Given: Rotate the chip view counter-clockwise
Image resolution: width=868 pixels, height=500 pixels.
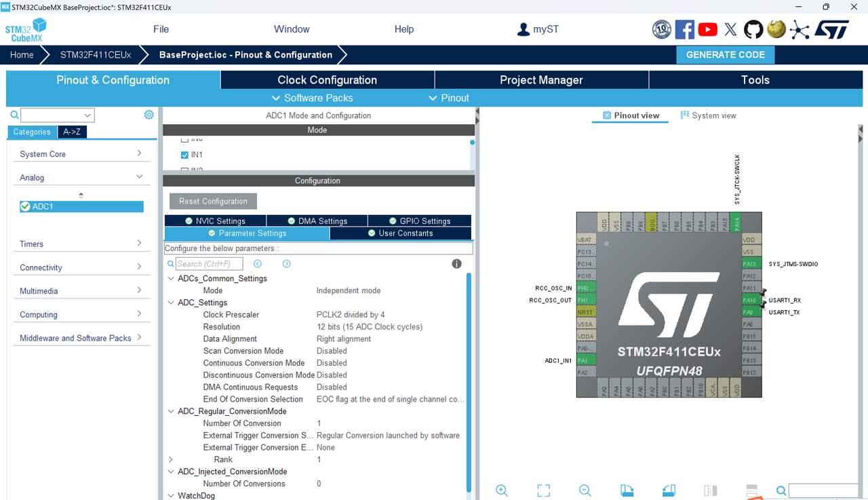Looking at the screenshot, I should tap(669, 491).
